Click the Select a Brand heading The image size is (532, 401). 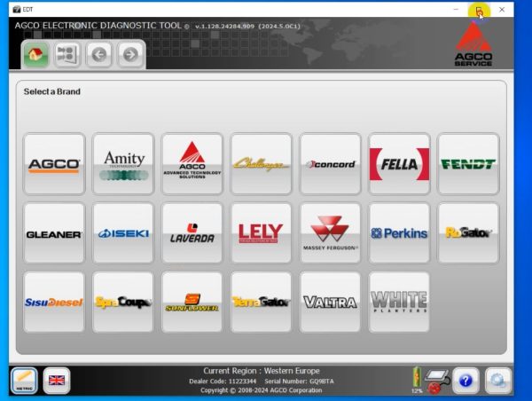point(52,91)
